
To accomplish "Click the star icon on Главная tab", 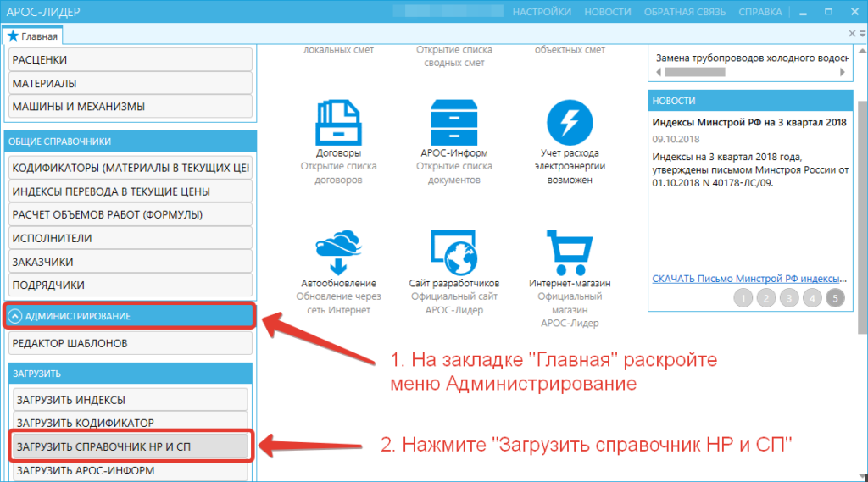I will 13,36.
